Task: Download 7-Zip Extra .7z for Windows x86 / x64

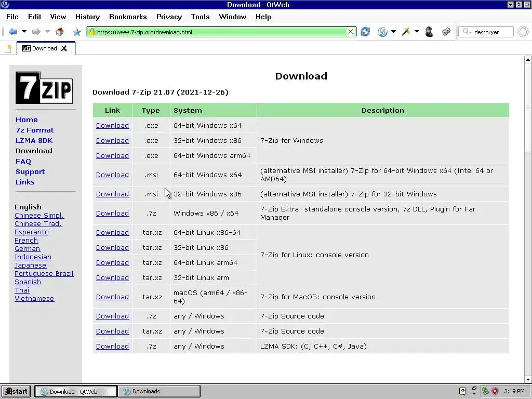Action: pyautogui.click(x=112, y=214)
